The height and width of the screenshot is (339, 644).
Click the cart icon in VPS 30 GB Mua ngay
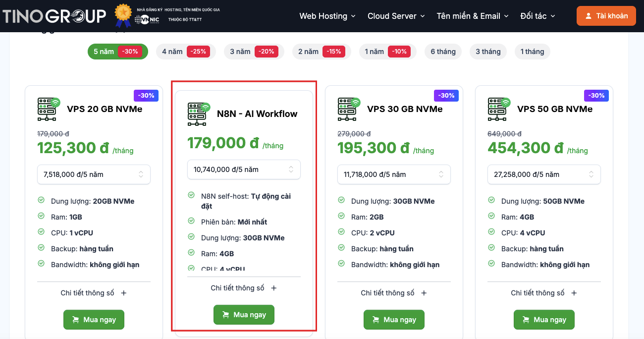point(376,320)
